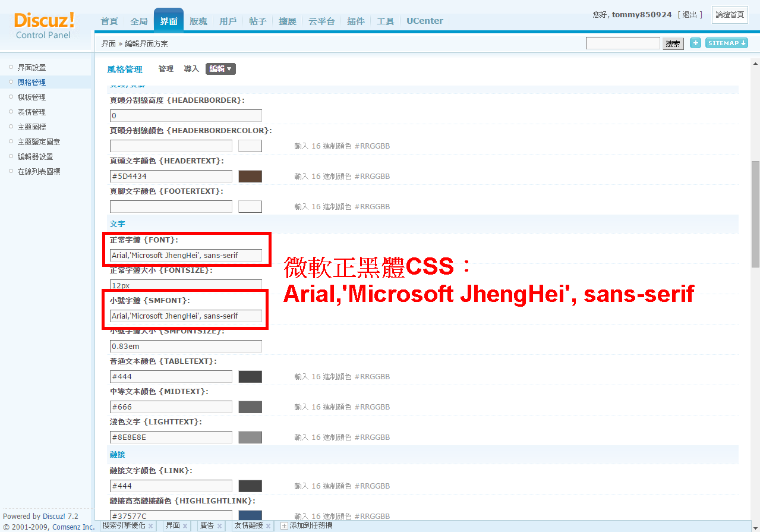The image size is (760, 532).
Task: Remove the 廣告 shortcut via its x
Action: pos(220,526)
